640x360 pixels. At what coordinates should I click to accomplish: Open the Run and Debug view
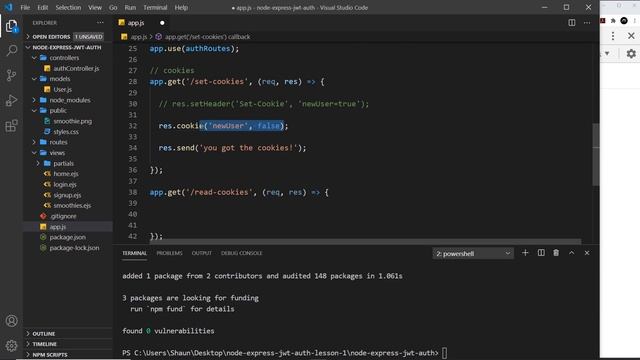coord(11,100)
